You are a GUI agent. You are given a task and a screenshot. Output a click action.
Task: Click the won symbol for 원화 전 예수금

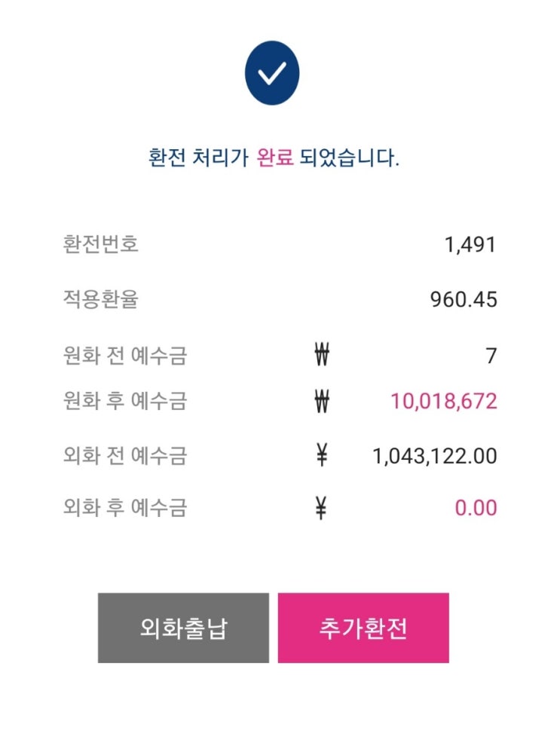323,355
